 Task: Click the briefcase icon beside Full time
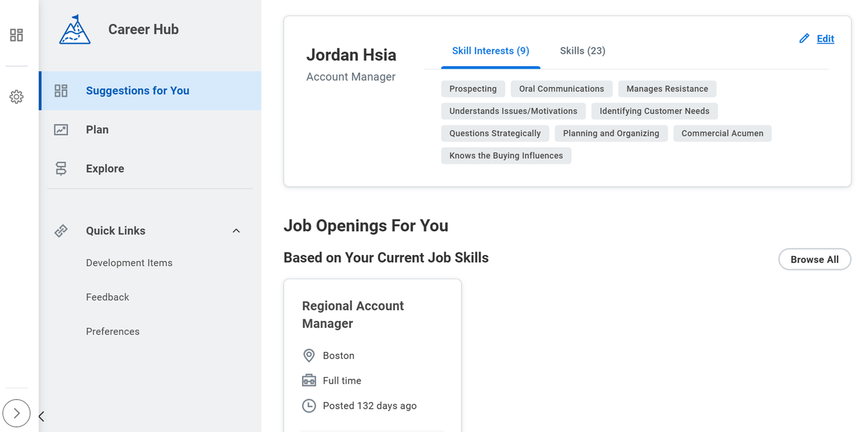pyautogui.click(x=308, y=380)
